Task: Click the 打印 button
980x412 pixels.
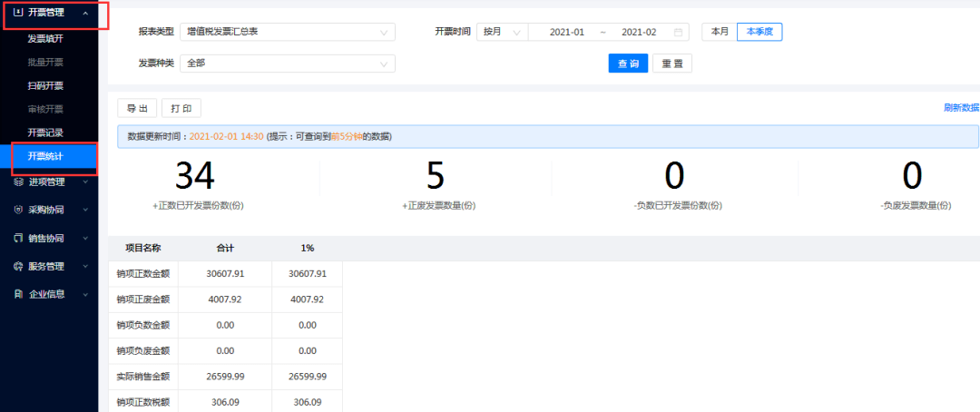Action: click(181, 107)
